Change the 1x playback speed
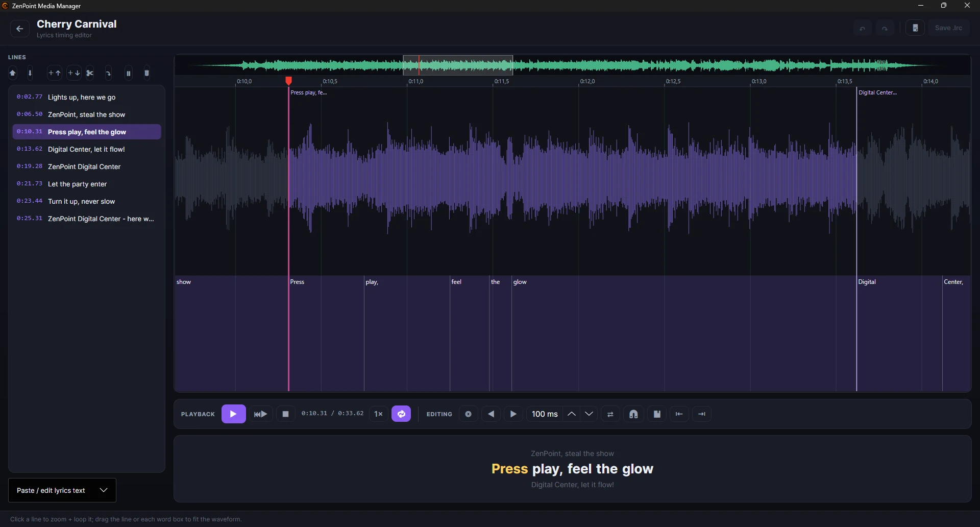 (378, 414)
